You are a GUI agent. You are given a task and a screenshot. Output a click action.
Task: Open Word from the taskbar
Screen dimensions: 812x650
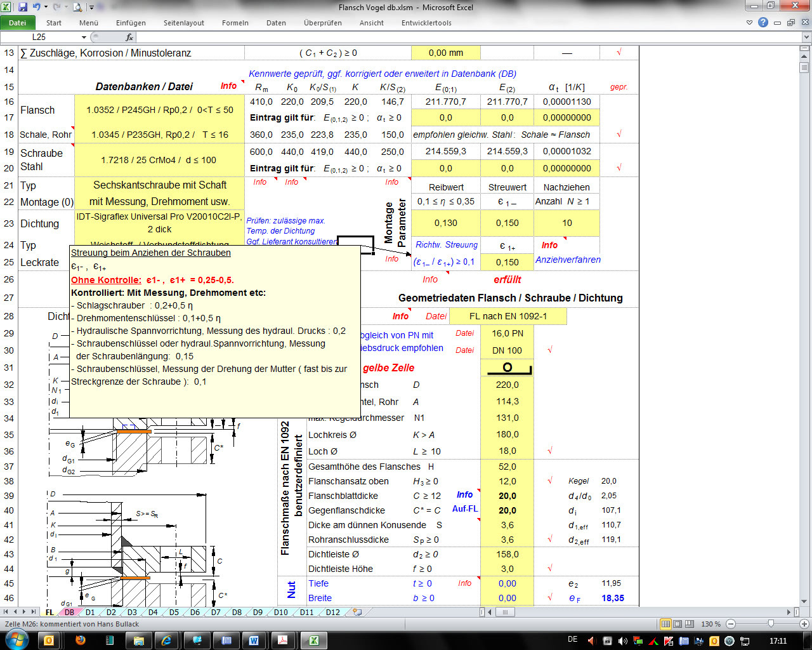[254, 640]
